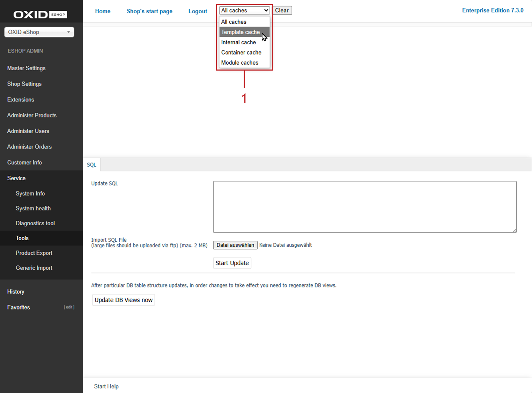This screenshot has height=393, width=532.
Task: Select Template cache from the list
Action: click(241, 32)
